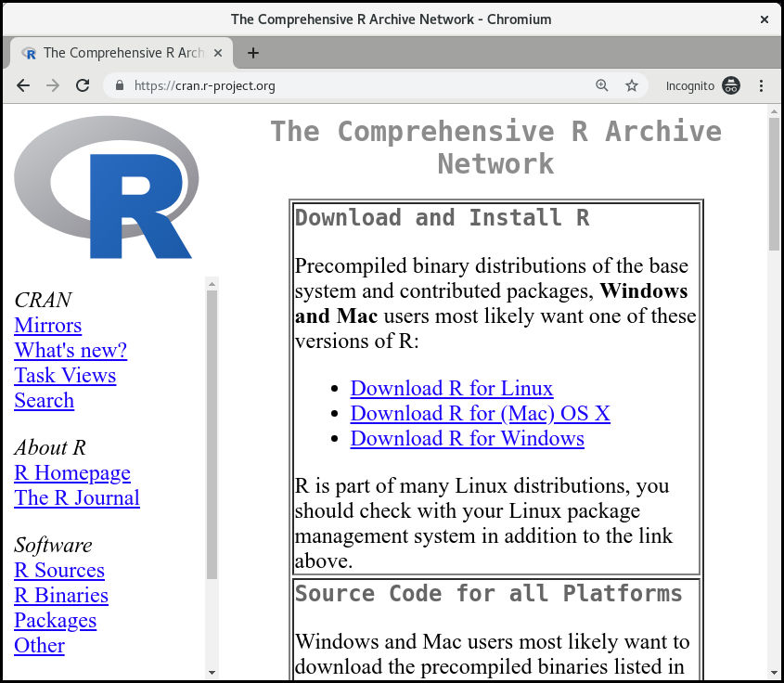Click the sidebar frame scrollbar thumb
784x683 pixels.
212,434
